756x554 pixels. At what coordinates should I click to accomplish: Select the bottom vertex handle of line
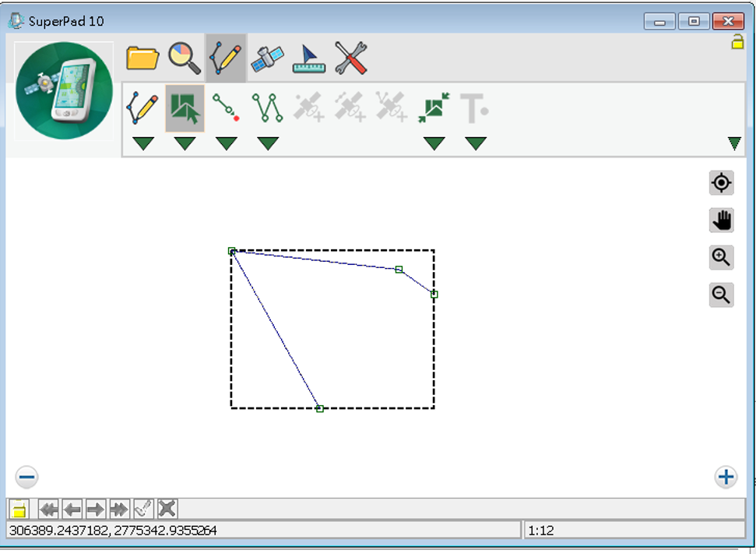pyautogui.click(x=320, y=409)
